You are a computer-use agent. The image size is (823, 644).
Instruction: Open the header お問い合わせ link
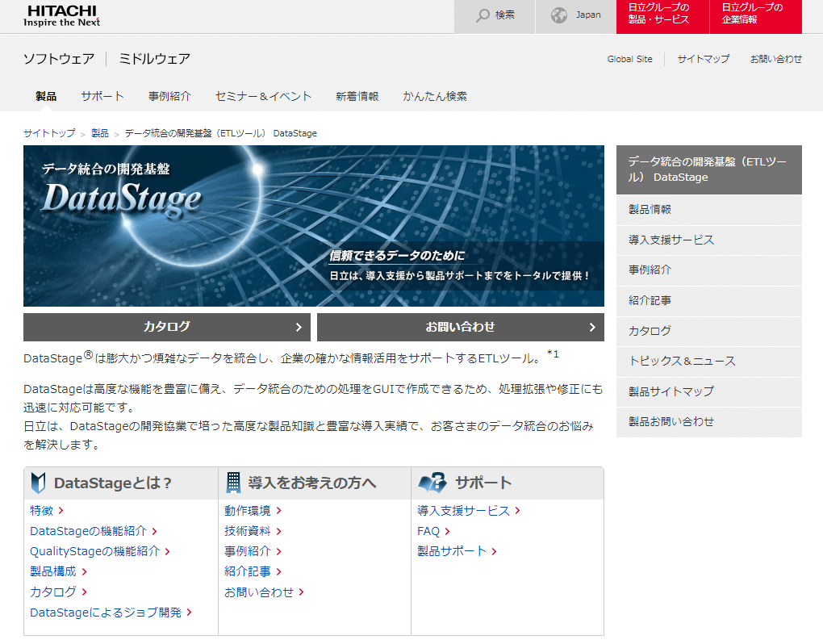(x=775, y=59)
